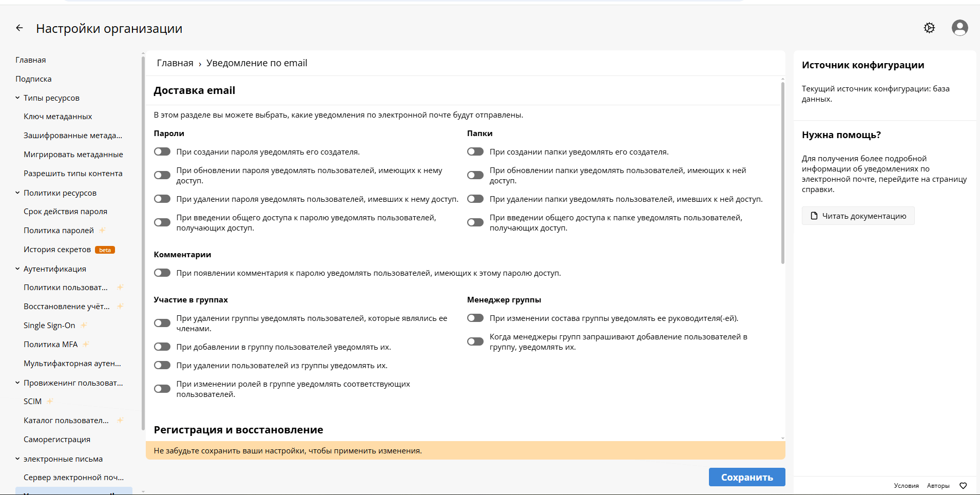Viewport: 980px width, 495px height.
Task: Toggle notify manager on group membership change
Action: click(x=475, y=318)
